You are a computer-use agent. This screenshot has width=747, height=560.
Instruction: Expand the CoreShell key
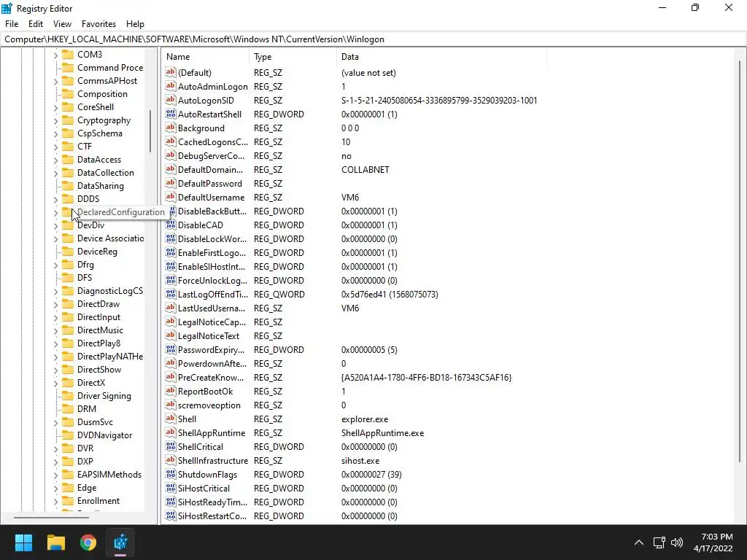pos(55,107)
